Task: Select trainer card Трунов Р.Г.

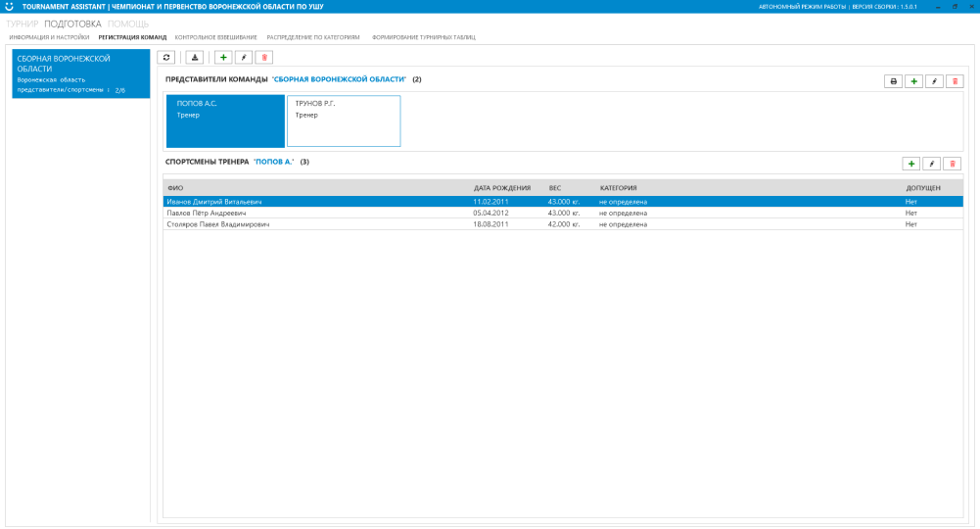Action: 344,120
